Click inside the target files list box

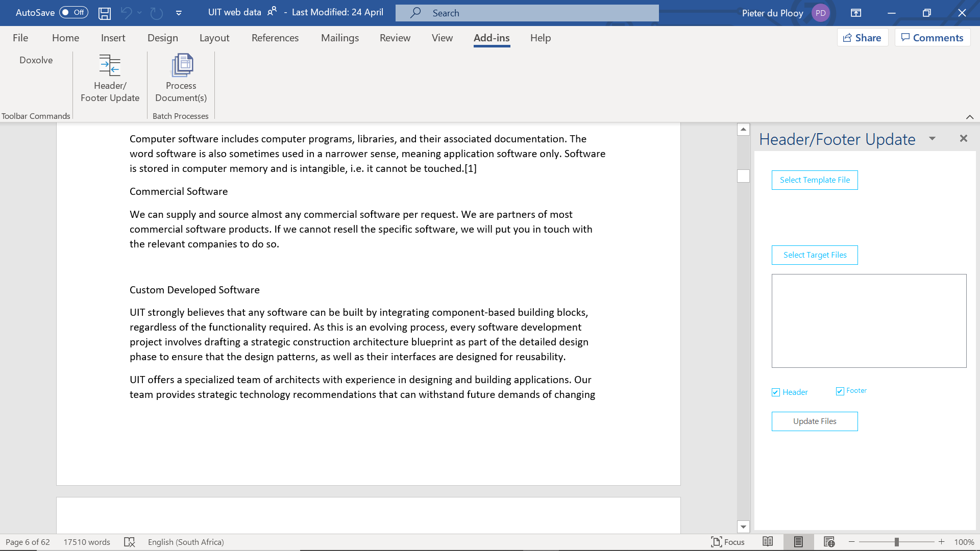coord(869,321)
